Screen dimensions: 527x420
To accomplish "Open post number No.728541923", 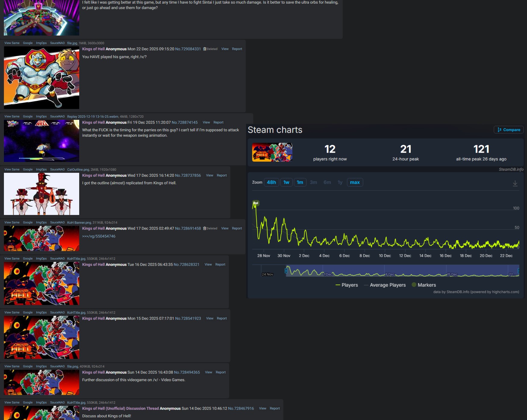I will (188, 319).
